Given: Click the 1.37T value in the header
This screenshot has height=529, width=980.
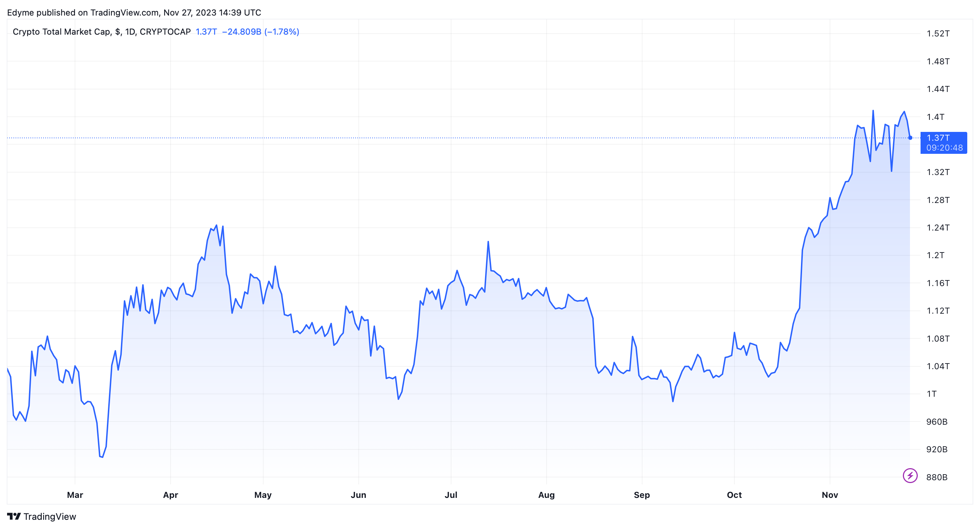Looking at the screenshot, I should click(206, 31).
